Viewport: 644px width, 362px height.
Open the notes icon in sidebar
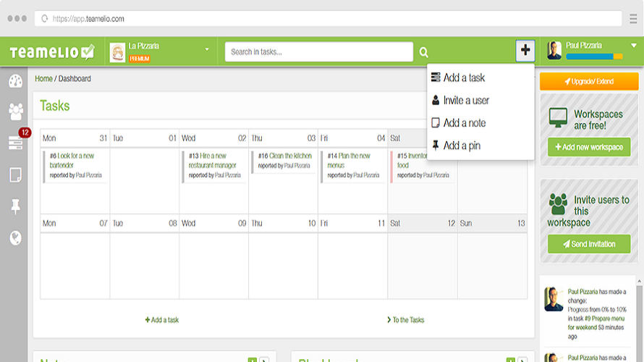point(16,174)
